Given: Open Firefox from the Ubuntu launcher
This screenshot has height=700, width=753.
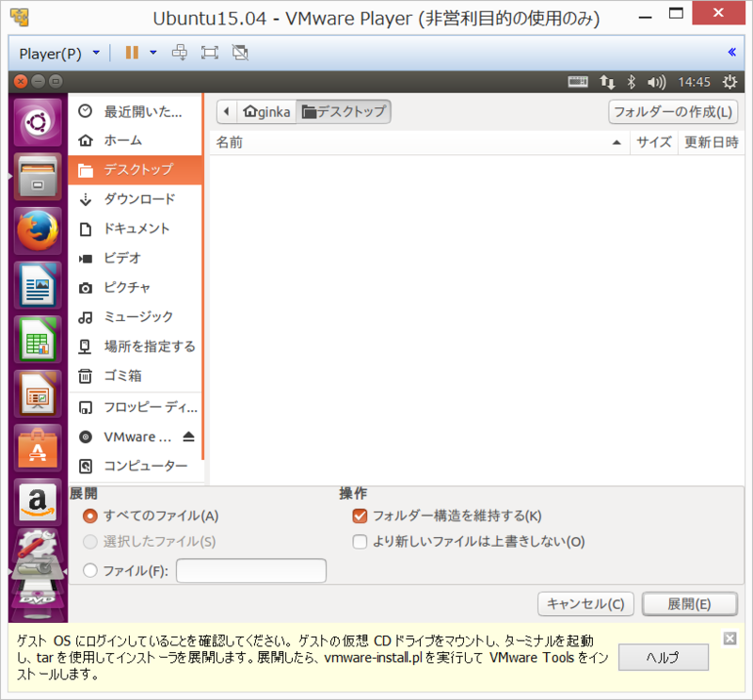Looking at the screenshot, I should [37, 229].
